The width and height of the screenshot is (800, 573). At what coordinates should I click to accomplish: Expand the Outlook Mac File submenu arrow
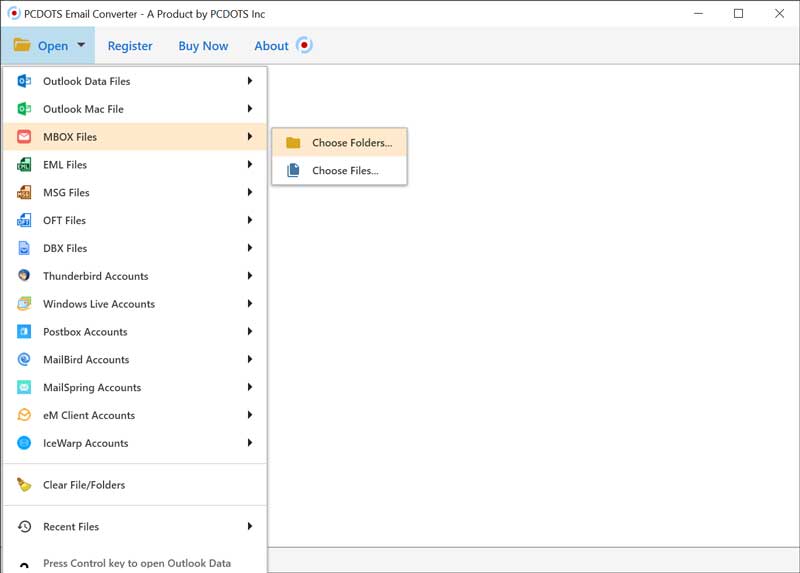[250, 109]
